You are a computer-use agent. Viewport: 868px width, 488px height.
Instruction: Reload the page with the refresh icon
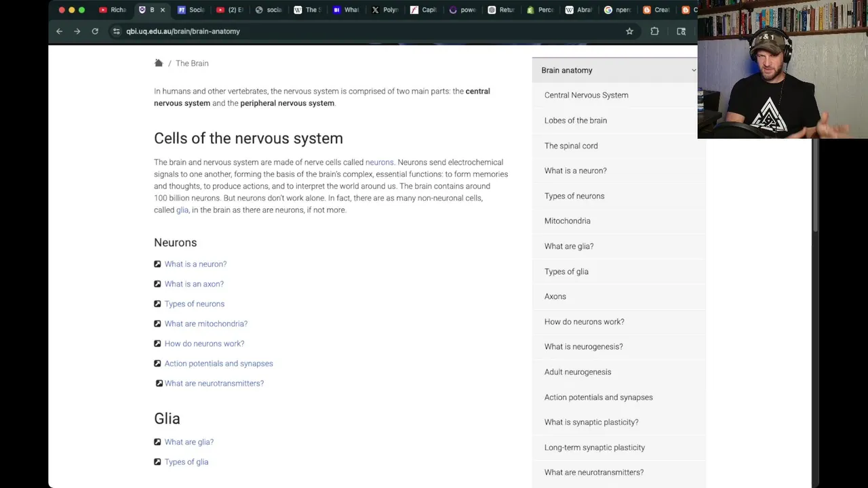click(x=95, y=31)
